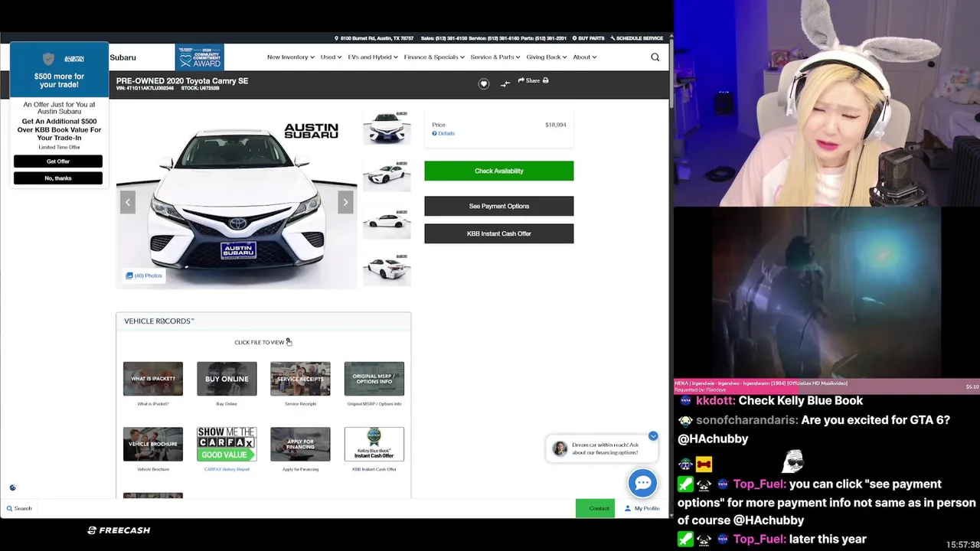Screen dimensions: 980x551
Task: Open price Details link
Action: [443, 133]
